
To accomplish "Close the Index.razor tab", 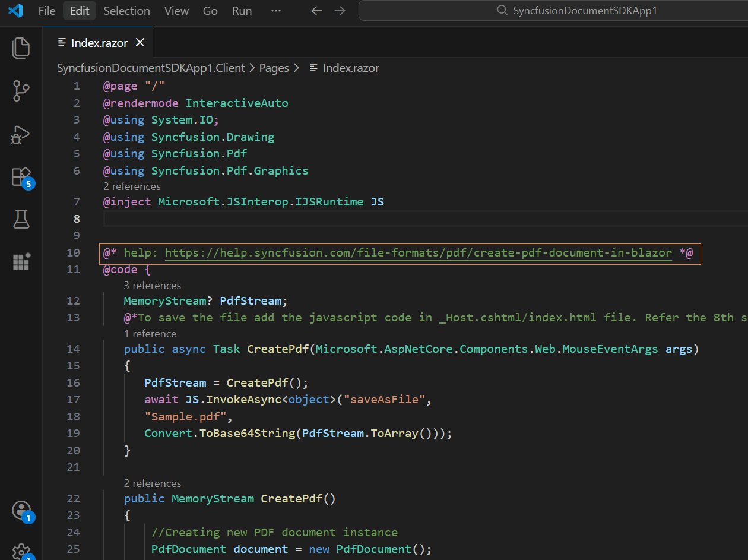I will coord(140,42).
